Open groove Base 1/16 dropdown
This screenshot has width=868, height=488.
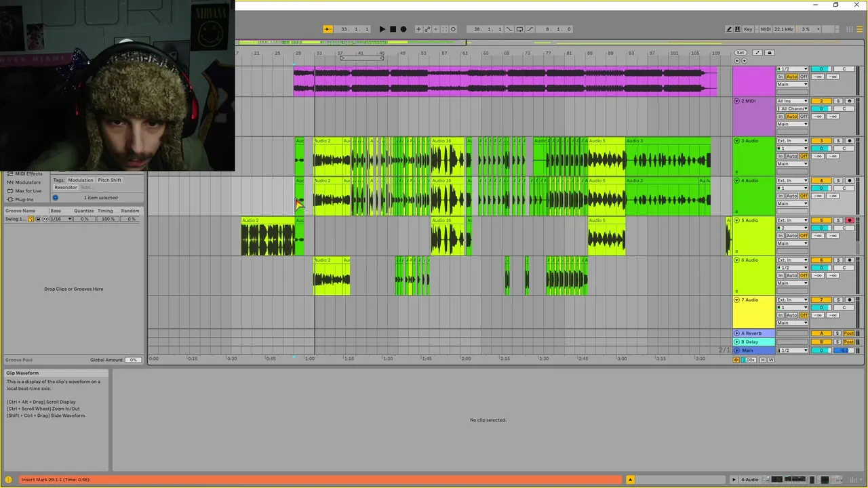(60, 219)
